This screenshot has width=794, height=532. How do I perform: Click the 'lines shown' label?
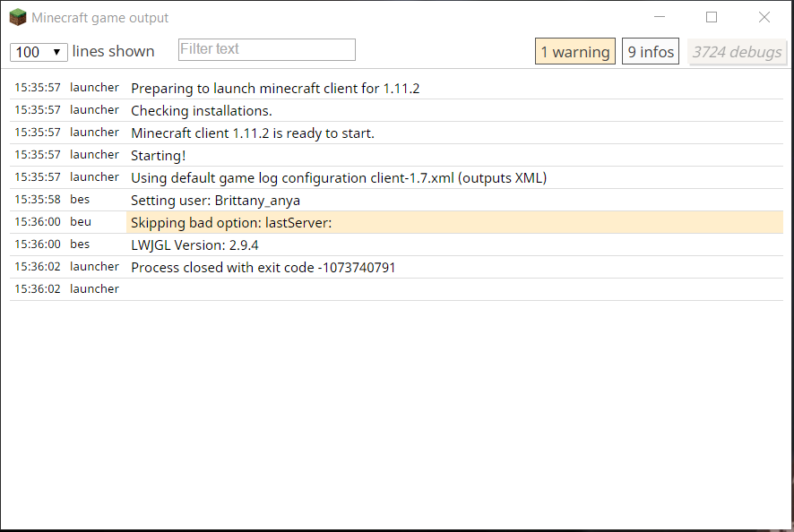[x=113, y=51]
